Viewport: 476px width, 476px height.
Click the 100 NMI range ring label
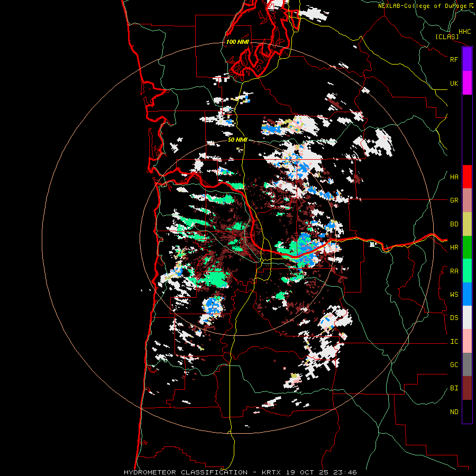point(237,42)
